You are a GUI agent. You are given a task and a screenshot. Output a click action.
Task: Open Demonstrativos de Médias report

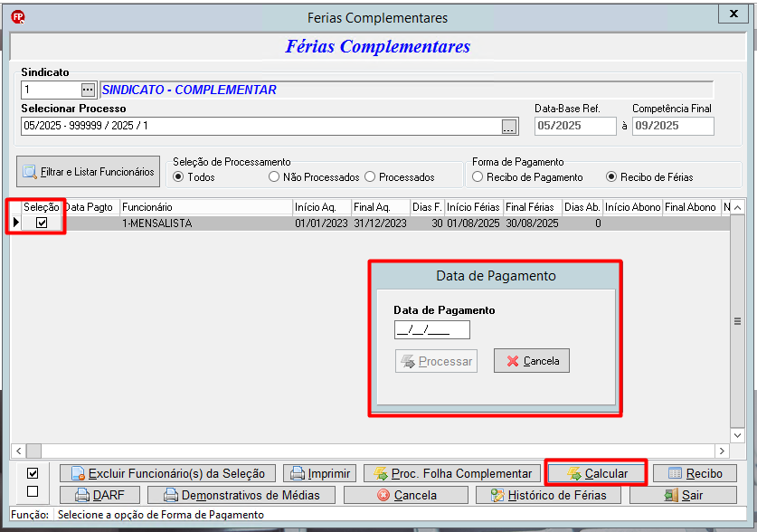pos(241,495)
